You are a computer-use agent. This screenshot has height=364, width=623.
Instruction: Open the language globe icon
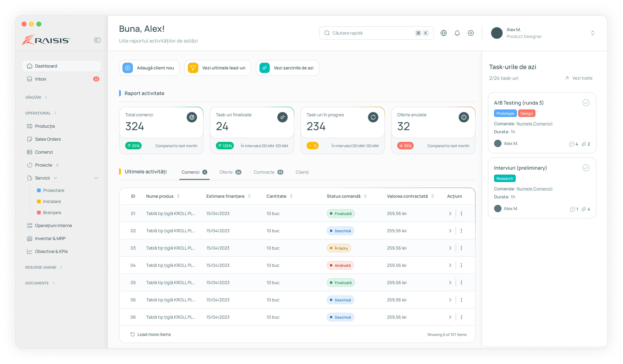[444, 33]
